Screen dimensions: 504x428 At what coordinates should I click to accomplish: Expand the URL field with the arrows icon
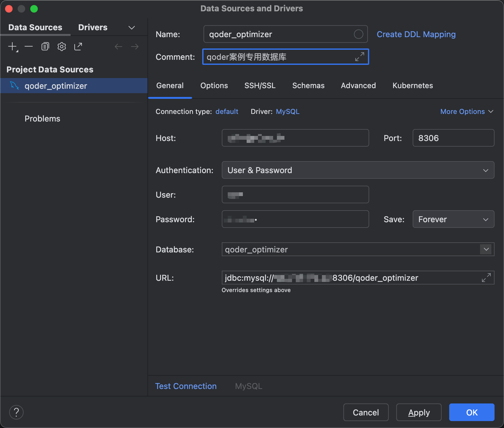coord(486,278)
